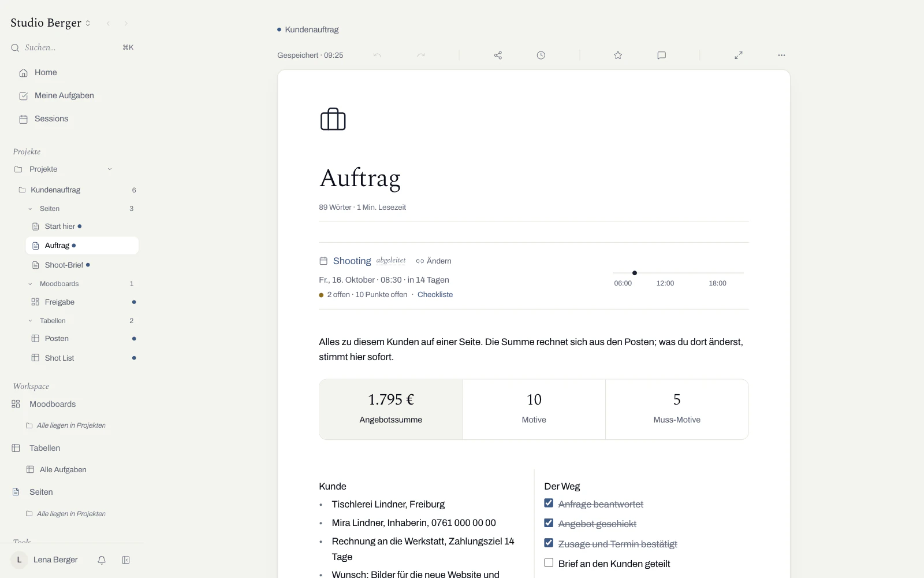Screen dimensions: 924x578
Task: Click the time marker on the day timeline
Action: pyautogui.click(x=635, y=273)
